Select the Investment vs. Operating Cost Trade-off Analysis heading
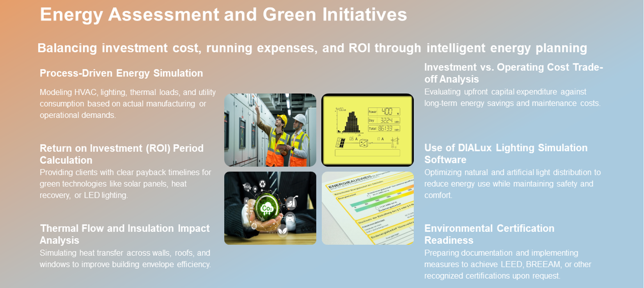The image size is (644, 288). pyautogui.click(x=513, y=73)
